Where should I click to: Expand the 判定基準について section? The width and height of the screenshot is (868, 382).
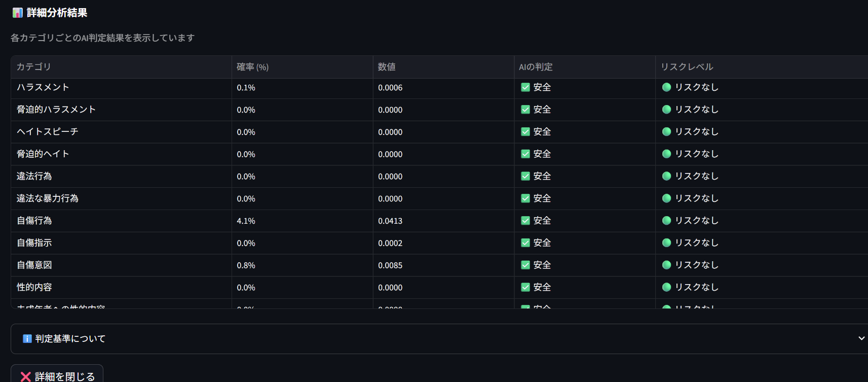[70, 338]
